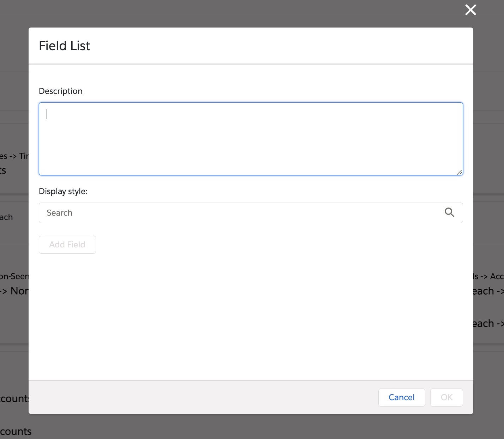Click the Display style label
The height and width of the screenshot is (439, 504).
(63, 191)
